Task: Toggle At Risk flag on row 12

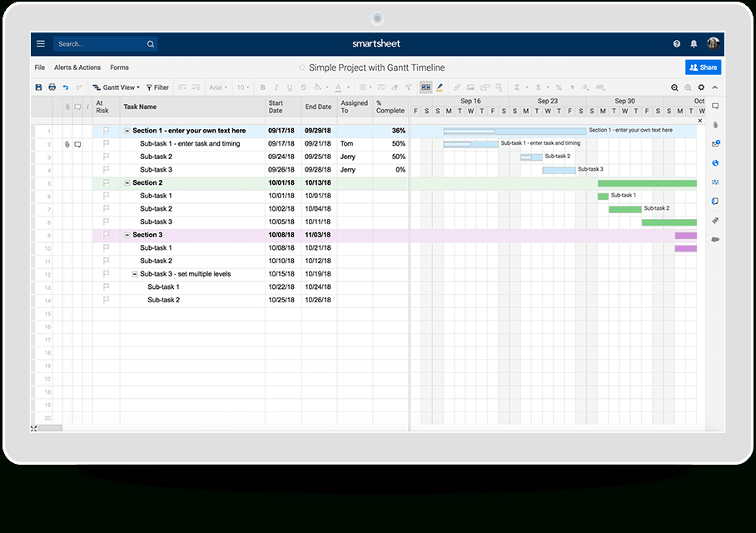Action: point(106,273)
